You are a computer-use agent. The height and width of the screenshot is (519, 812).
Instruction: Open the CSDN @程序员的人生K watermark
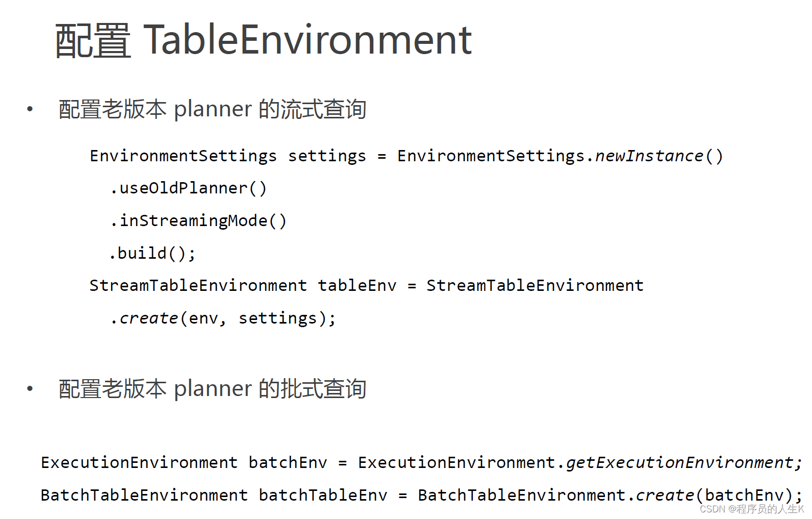click(751, 509)
